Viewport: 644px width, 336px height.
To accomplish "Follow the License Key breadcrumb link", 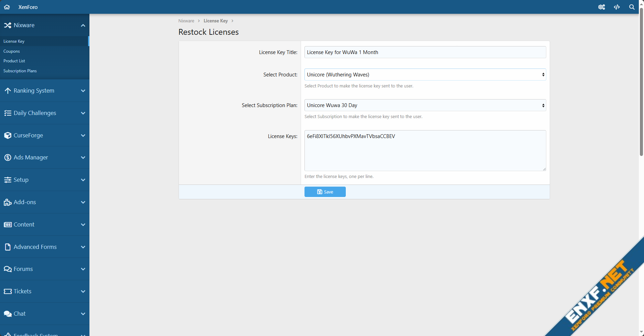I will pyautogui.click(x=216, y=21).
